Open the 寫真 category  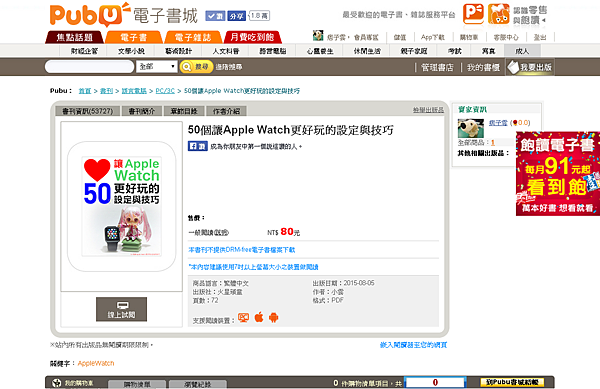click(x=488, y=51)
